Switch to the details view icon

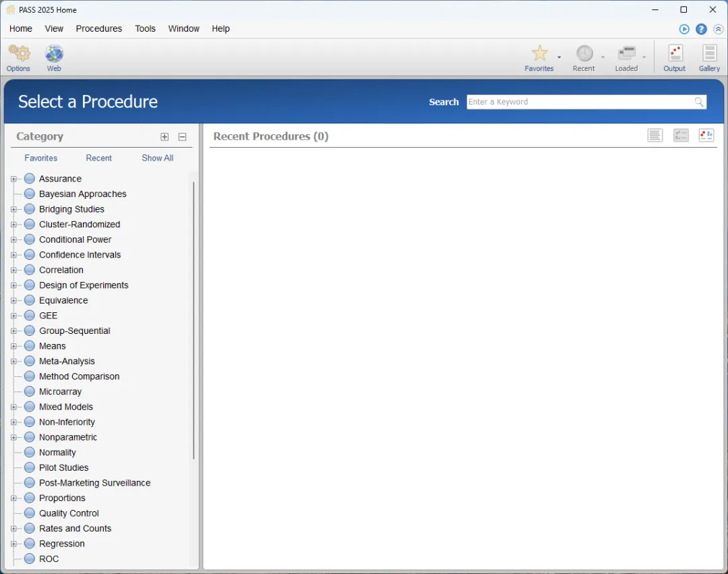click(681, 136)
